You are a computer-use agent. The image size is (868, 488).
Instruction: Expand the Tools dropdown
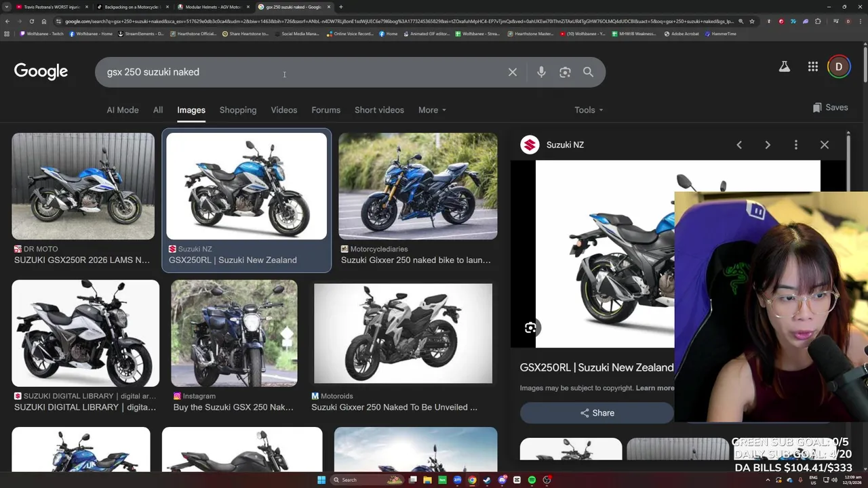tap(589, 110)
